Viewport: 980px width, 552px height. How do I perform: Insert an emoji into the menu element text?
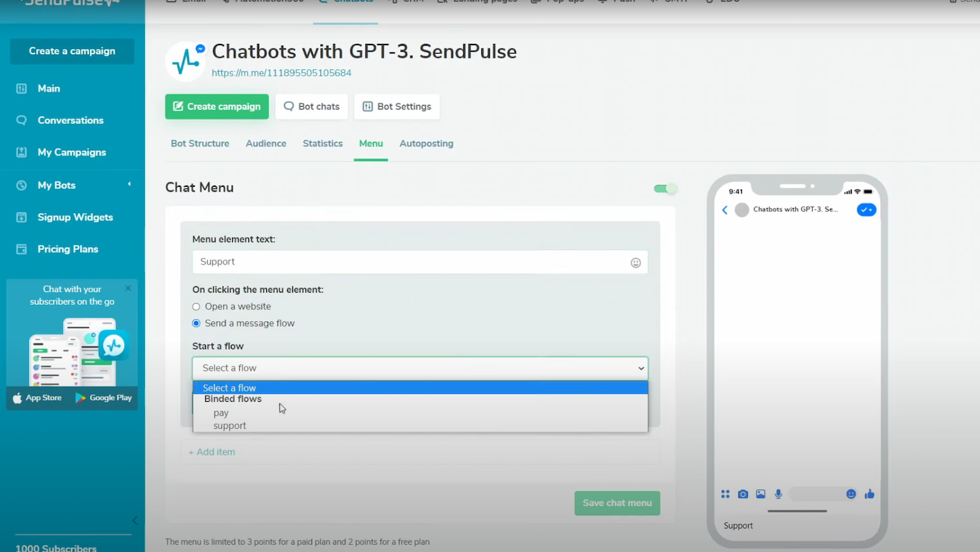pos(635,262)
